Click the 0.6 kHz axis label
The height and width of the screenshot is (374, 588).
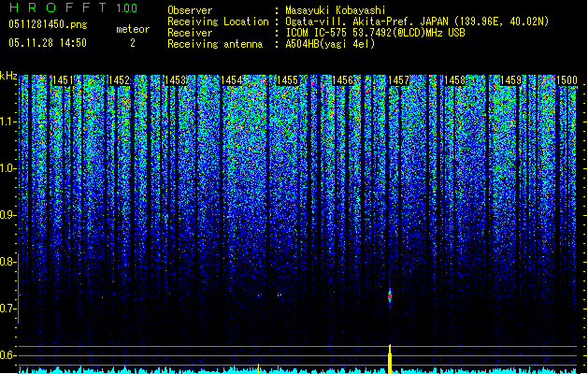(x=7, y=355)
